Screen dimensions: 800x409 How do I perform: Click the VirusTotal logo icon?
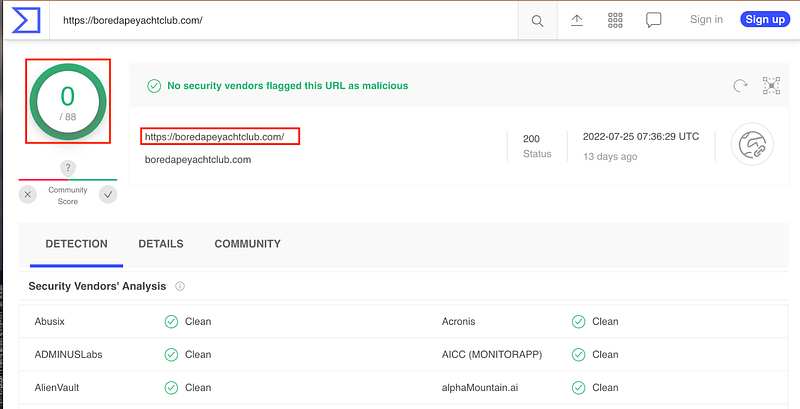pos(26,20)
